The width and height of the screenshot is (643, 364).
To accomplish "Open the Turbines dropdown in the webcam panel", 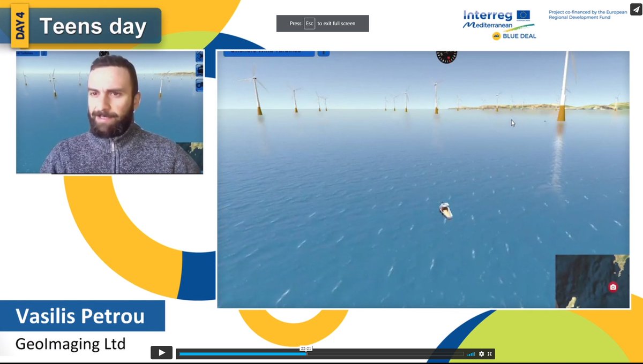I will (x=27, y=53).
